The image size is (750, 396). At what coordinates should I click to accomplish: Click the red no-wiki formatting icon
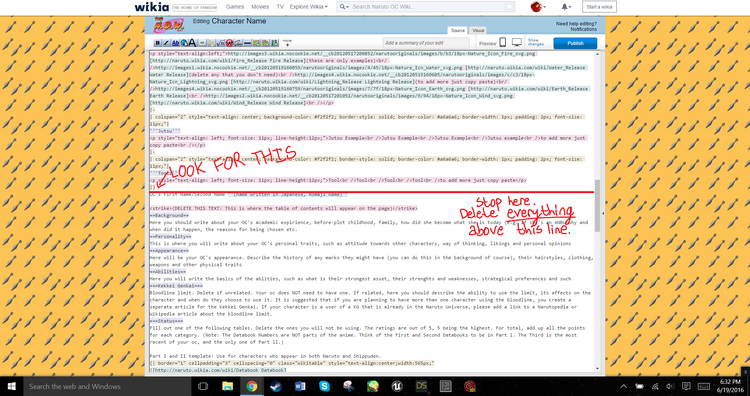coord(229,43)
